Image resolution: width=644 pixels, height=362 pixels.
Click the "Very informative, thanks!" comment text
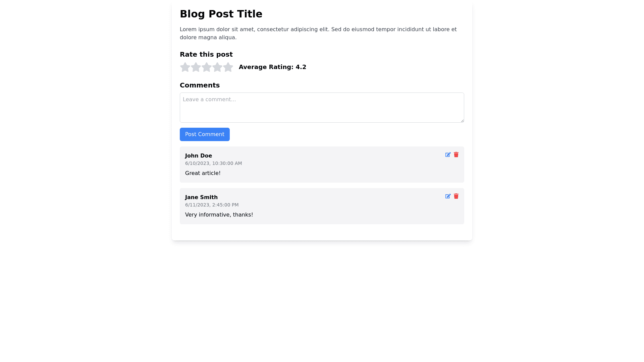(219, 215)
